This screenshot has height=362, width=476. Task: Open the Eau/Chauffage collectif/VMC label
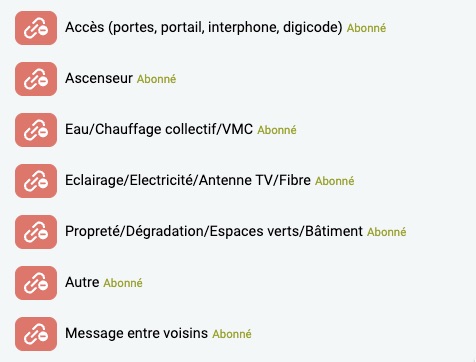[x=159, y=129]
